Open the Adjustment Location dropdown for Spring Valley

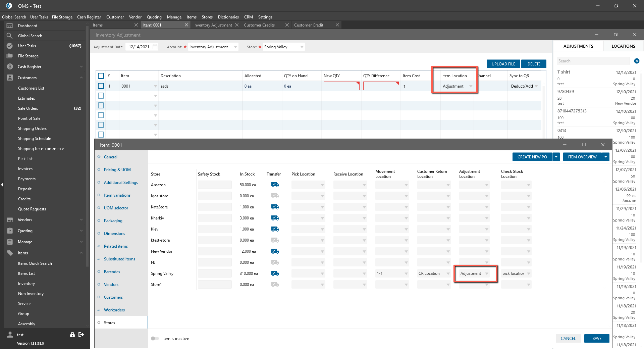coord(487,273)
